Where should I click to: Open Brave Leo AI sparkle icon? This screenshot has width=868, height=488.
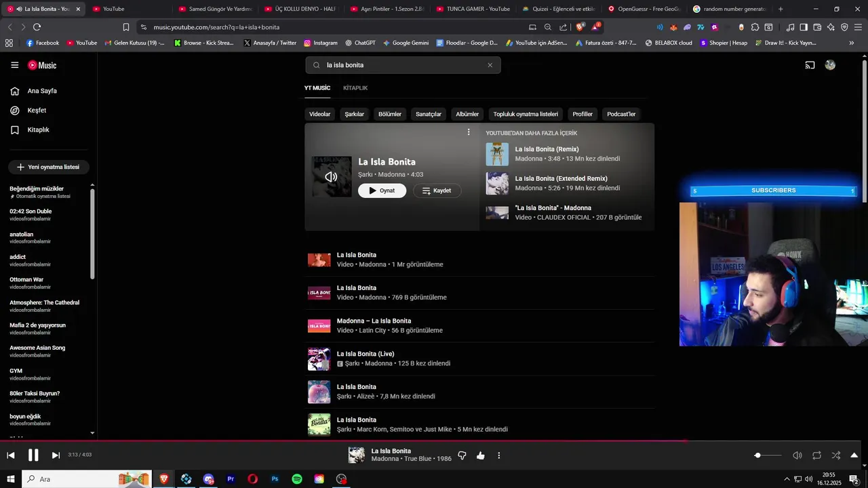[x=831, y=27]
